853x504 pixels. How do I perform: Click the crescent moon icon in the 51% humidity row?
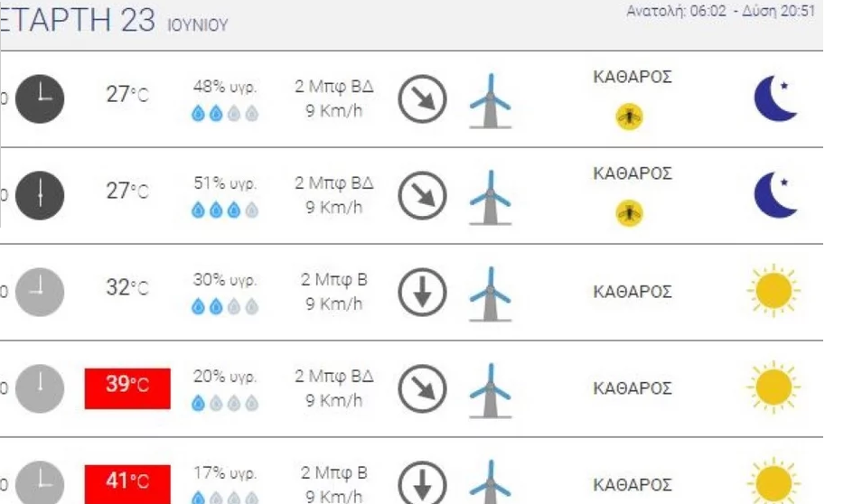776,194
